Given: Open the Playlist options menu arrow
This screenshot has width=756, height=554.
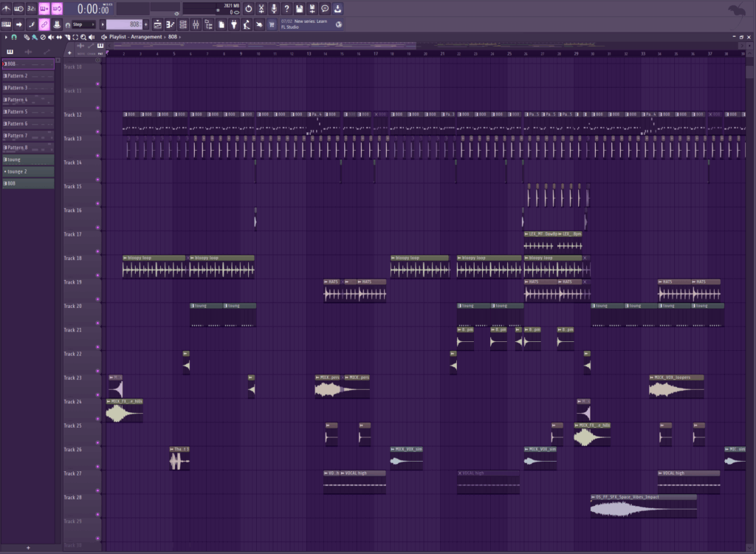Looking at the screenshot, I should [x=6, y=37].
